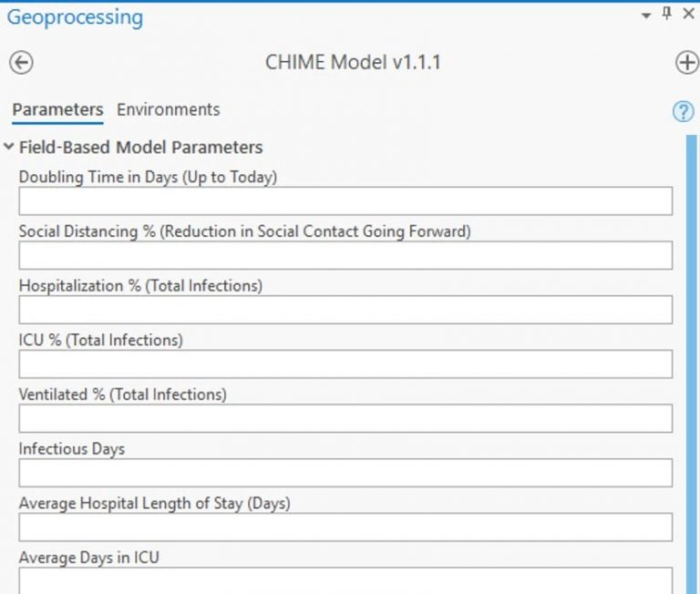Collapse Field-Based Model Parameters section
Image resolution: width=700 pixels, height=594 pixels.
(x=9, y=147)
